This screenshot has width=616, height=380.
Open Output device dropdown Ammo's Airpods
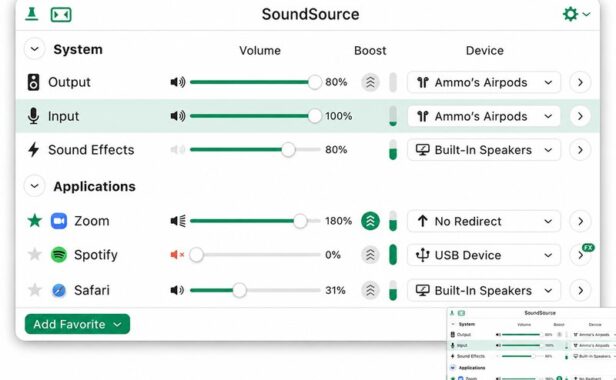(x=484, y=82)
